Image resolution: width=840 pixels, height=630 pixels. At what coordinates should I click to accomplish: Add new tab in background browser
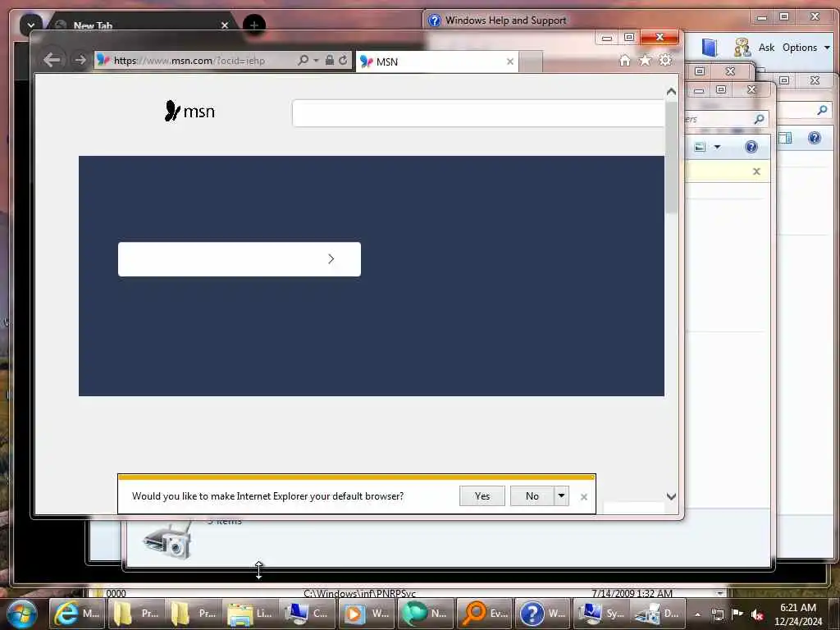click(x=254, y=25)
